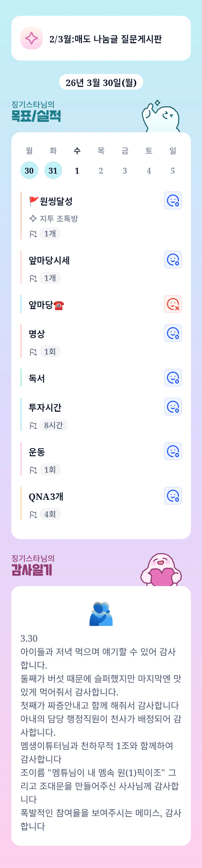Click smiley status icon for 앞마당시세
Image resolution: width=202 pixels, height=868 pixels.
[173, 259]
